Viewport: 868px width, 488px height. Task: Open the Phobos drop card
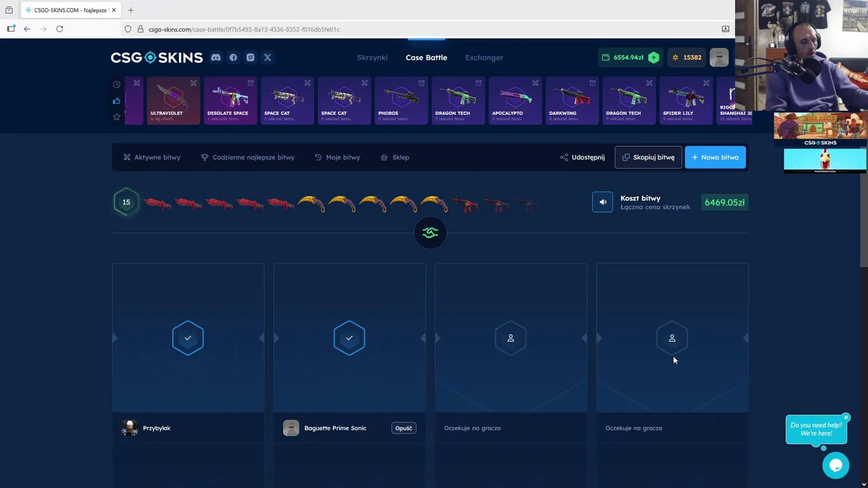[401, 100]
